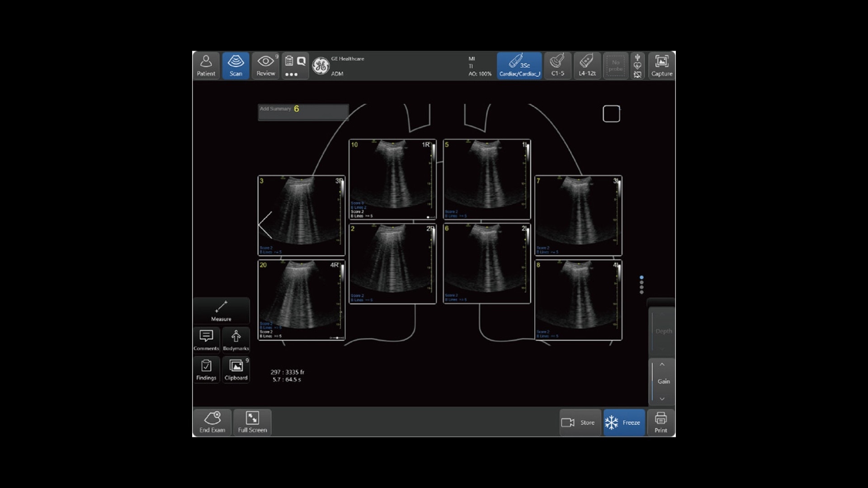Print the current image
Viewport: 868px width, 488px height.
(x=660, y=422)
